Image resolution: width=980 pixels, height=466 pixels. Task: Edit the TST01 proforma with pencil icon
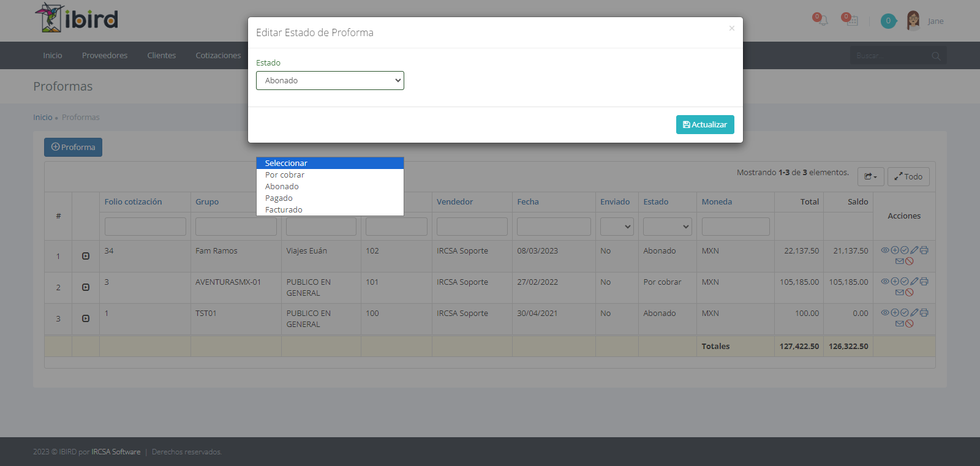coord(914,312)
